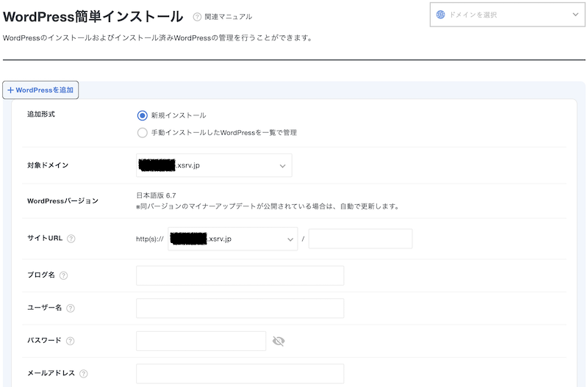Viewport: 588px width, 387px height.
Task: Focus the パスワード input field
Action: click(201, 341)
